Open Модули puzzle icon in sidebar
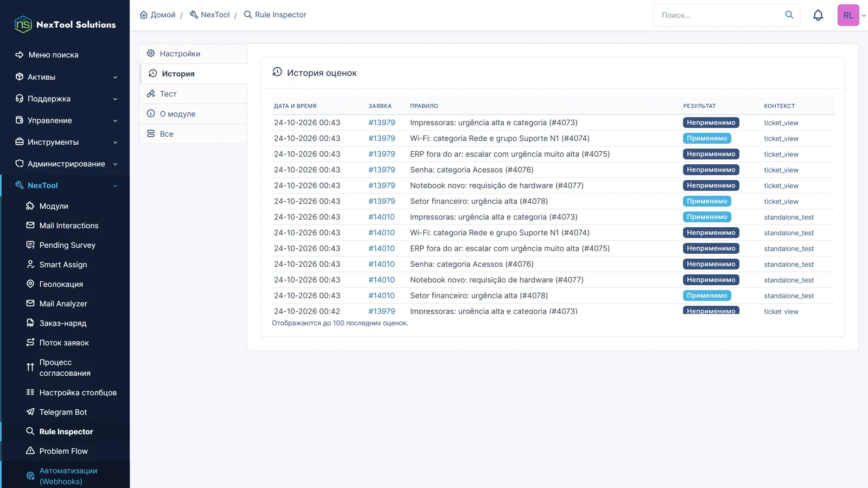868x488 pixels. pos(30,206)
